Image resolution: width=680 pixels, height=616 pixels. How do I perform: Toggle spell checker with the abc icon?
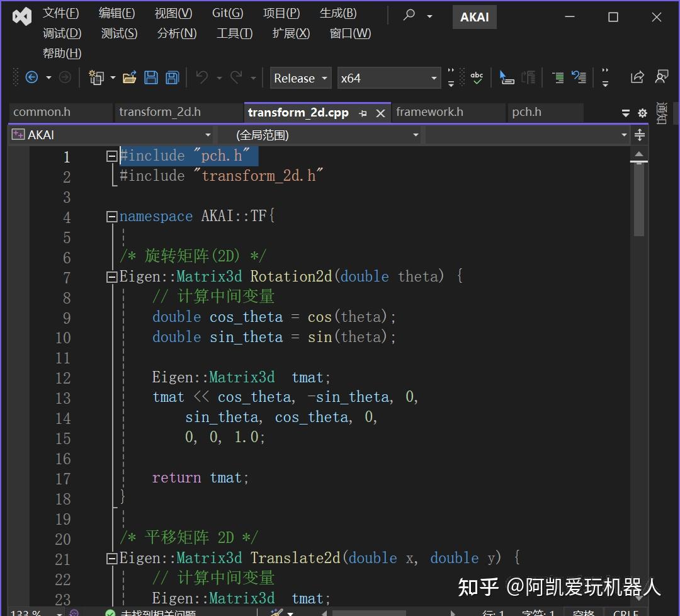click(477, 77)
